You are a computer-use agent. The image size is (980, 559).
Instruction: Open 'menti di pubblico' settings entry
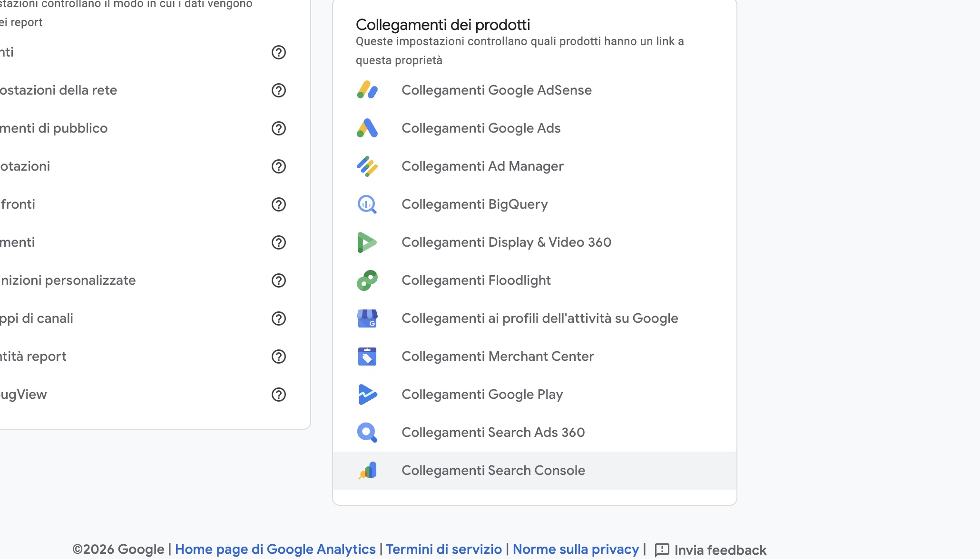pos(54,128)
